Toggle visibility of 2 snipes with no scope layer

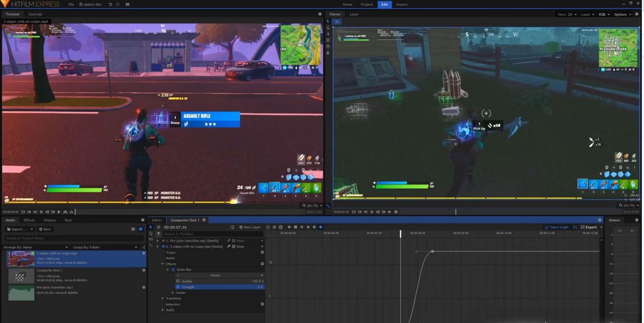163,247
